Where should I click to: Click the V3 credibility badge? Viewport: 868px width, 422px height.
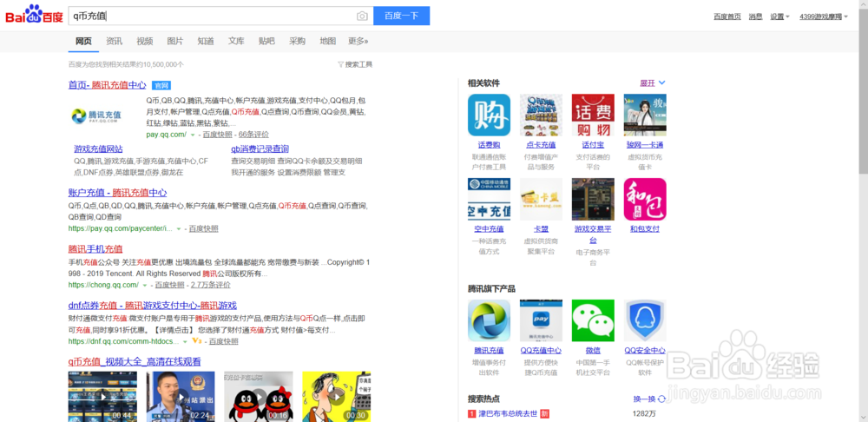click(196, 341)
